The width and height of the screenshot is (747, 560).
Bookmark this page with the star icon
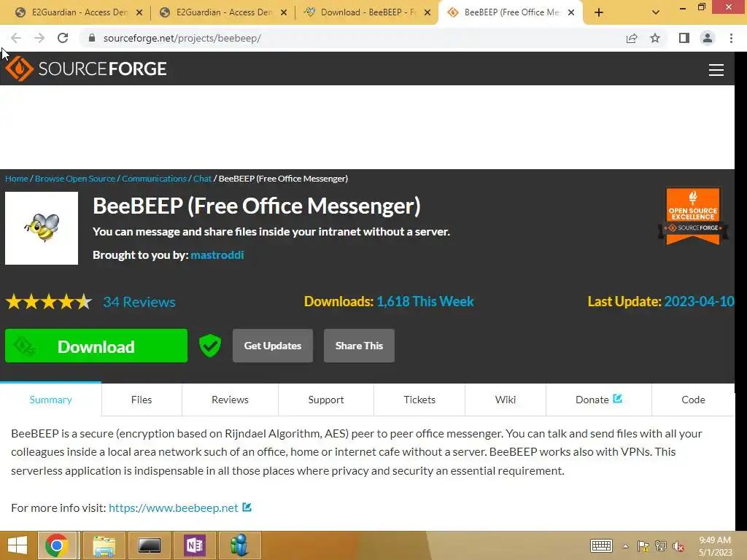click(x=655, y=38)
